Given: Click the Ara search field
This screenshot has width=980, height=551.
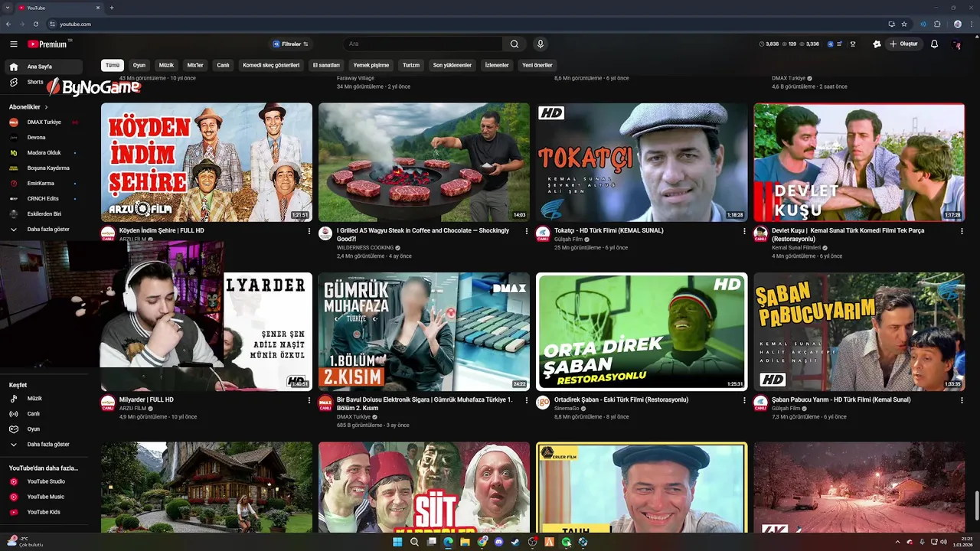Looking at the screenshot, I should (x=423, y=44).
